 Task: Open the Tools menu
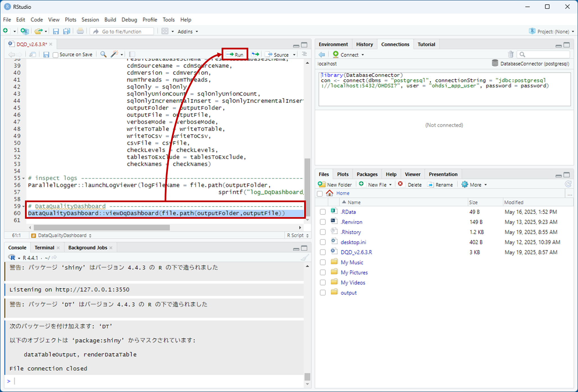point(169,20)
